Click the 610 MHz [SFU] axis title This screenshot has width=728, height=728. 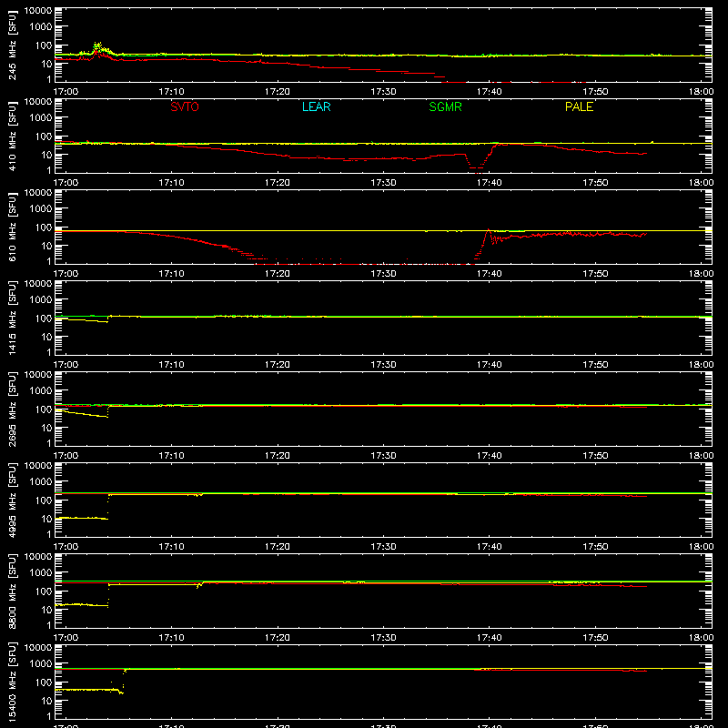point(12,227)
